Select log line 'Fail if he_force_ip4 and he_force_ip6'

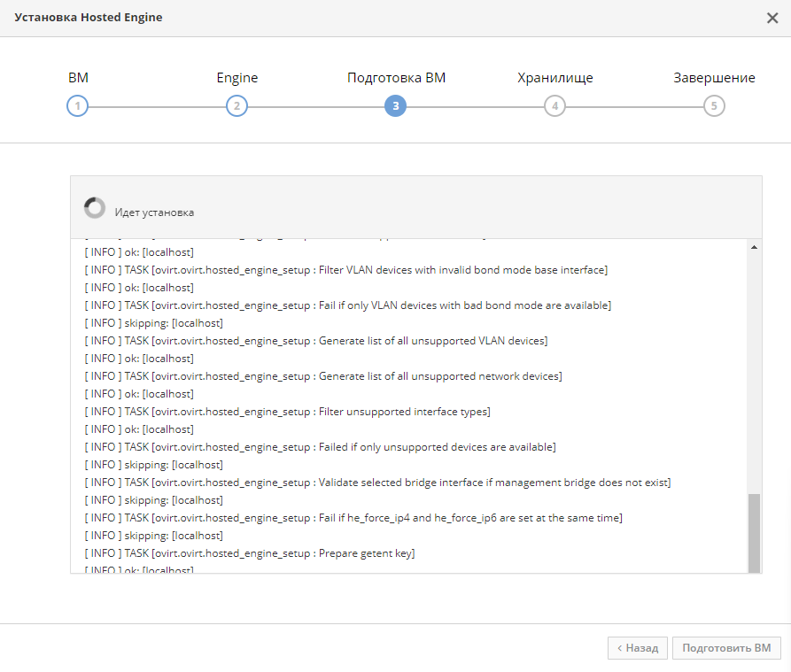(x=353, y=518)
